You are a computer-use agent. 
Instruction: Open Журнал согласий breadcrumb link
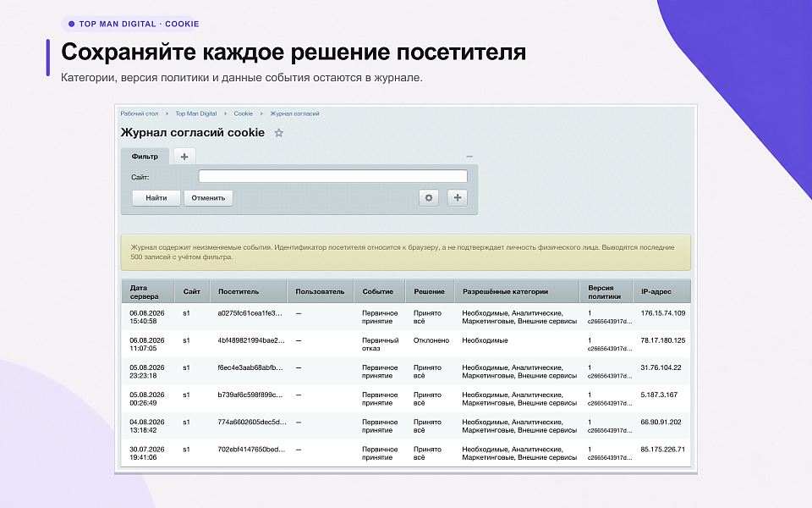(x=294, y=113)
